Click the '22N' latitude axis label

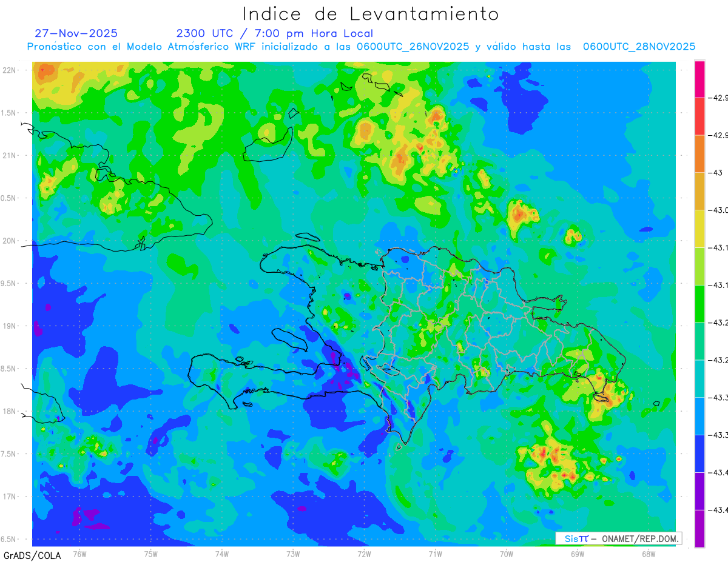[x=10, y=70]
